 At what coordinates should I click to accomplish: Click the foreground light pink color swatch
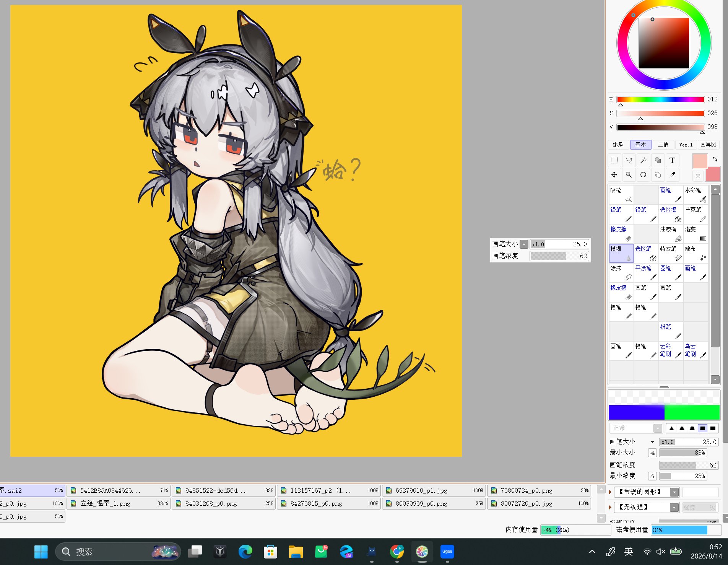click(x=700, y=161)
